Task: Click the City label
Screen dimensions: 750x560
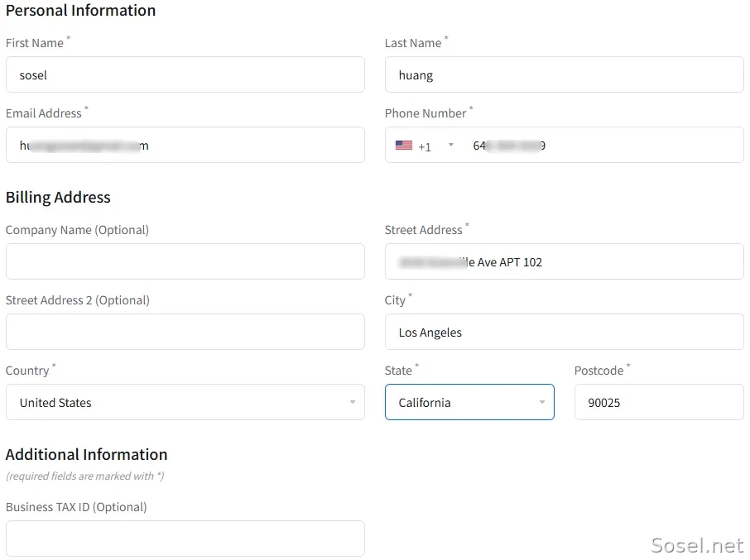Action: [398, 299]
